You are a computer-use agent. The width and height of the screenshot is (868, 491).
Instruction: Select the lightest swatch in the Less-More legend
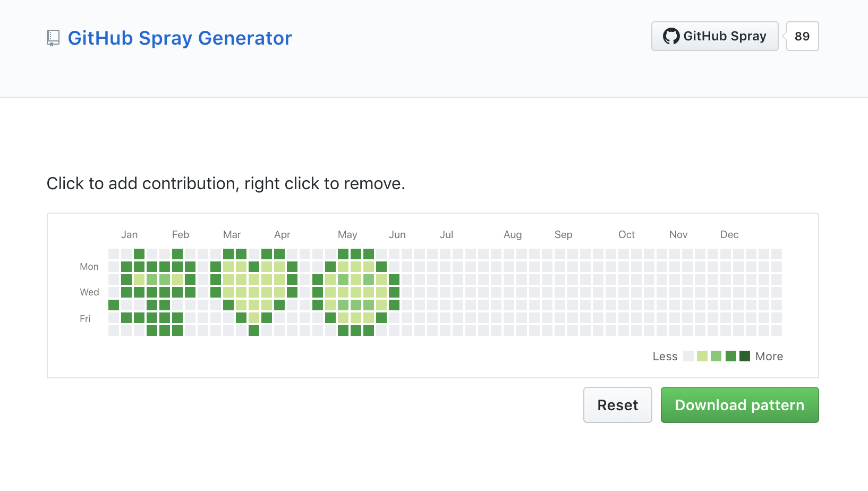click(x=688, y=356)
